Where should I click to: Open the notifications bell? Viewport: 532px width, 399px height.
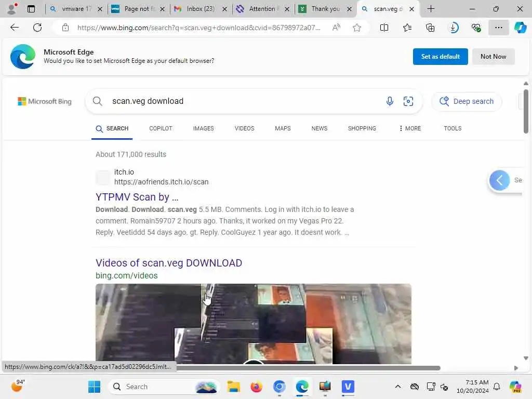tap(497, 387)
